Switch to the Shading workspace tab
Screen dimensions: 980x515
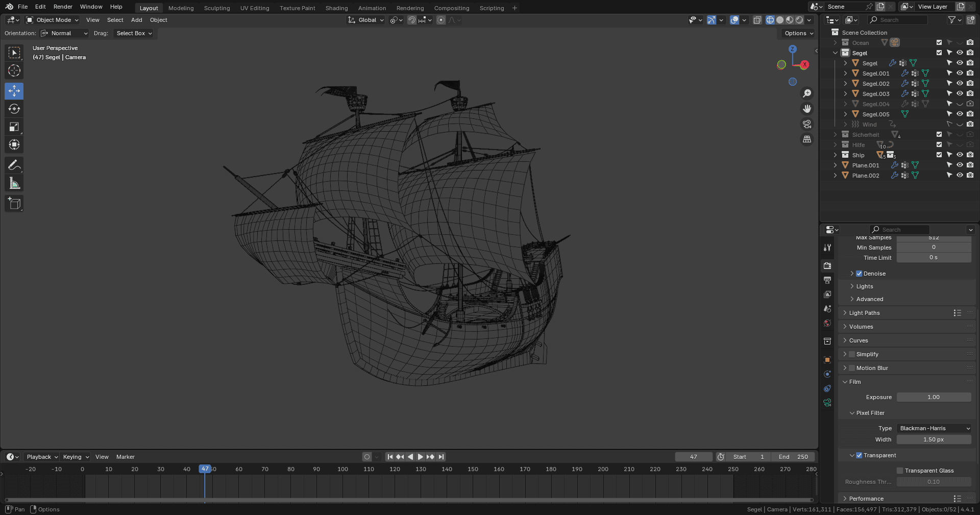click(x=336, y=8)
